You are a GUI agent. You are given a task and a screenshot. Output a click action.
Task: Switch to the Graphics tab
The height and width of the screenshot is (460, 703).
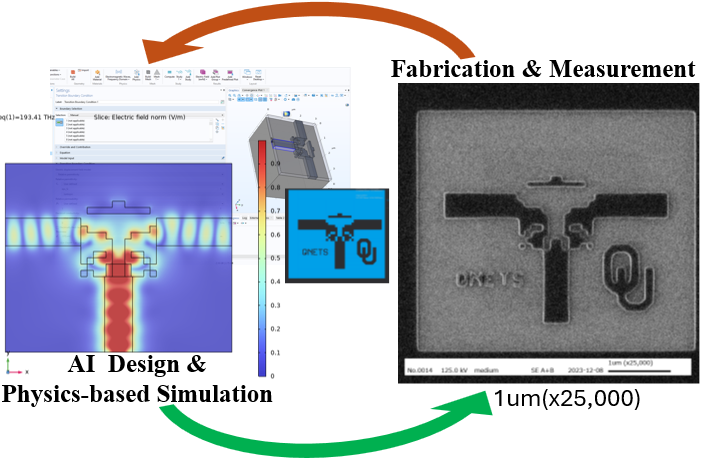(x=234, y=91)
